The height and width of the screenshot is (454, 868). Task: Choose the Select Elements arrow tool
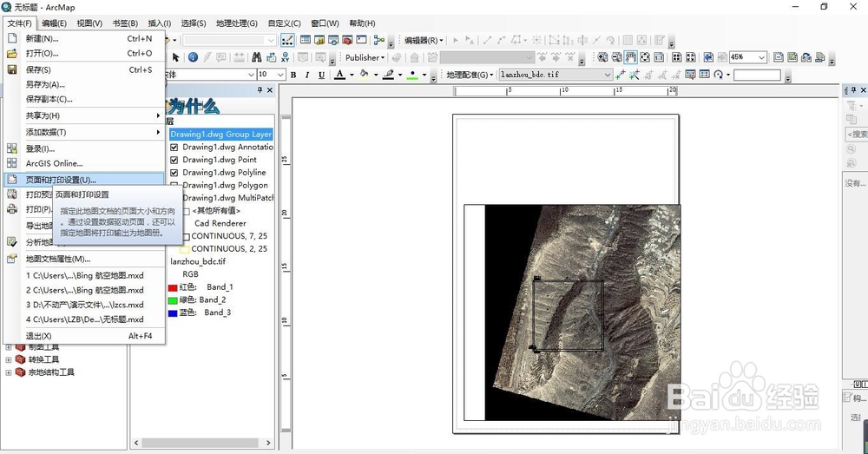pyautogui.click(x=176, y=57)
